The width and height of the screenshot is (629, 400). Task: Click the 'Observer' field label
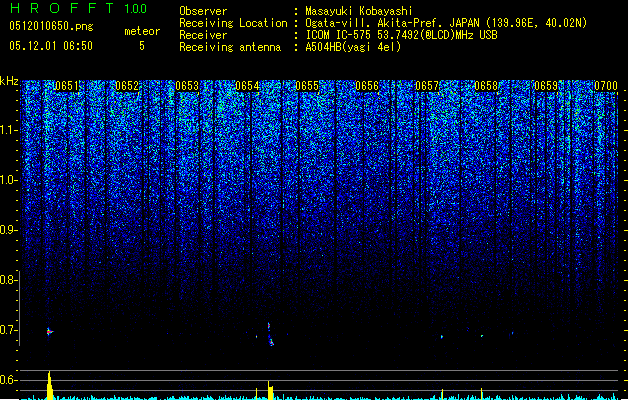coord(203,11)
